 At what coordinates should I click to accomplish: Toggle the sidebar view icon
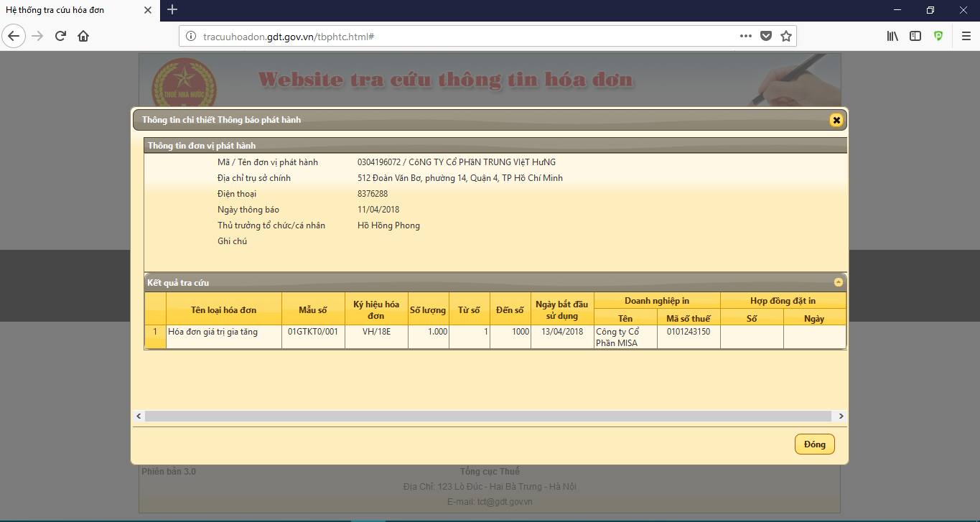[915, 36]
